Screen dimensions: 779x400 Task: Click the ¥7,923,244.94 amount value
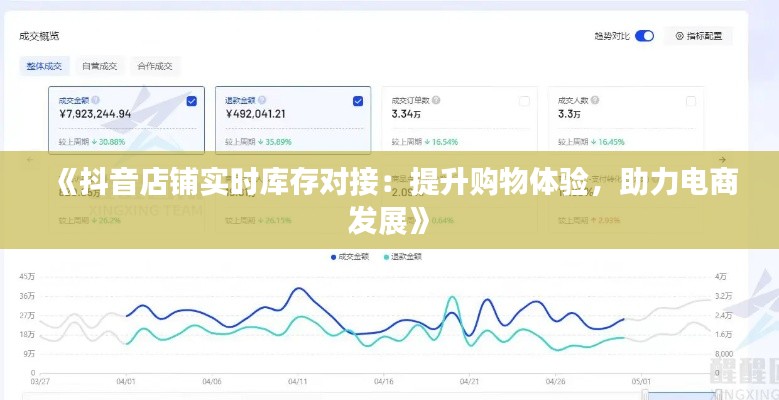(95, 114)
